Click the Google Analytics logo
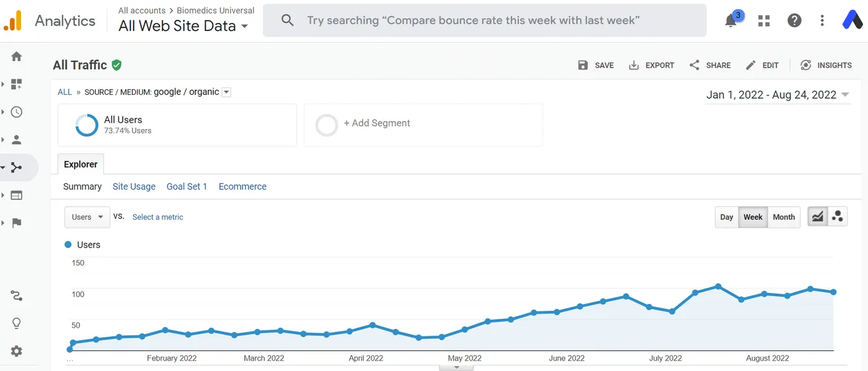 12,20
